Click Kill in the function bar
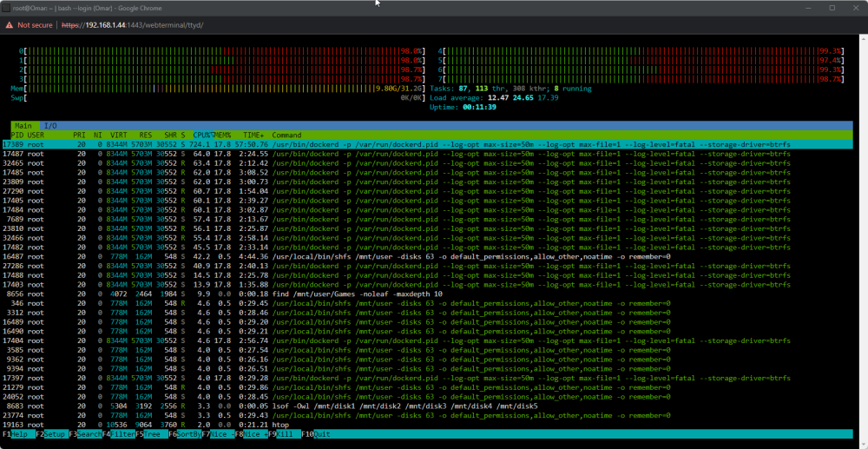Screen dimensions: 868x449 point(285,434)
